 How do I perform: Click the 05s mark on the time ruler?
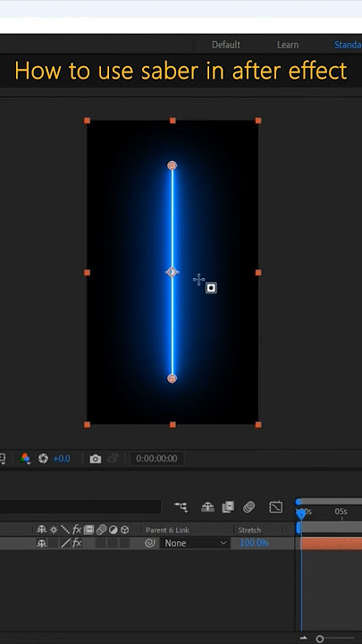pos(341,512)
